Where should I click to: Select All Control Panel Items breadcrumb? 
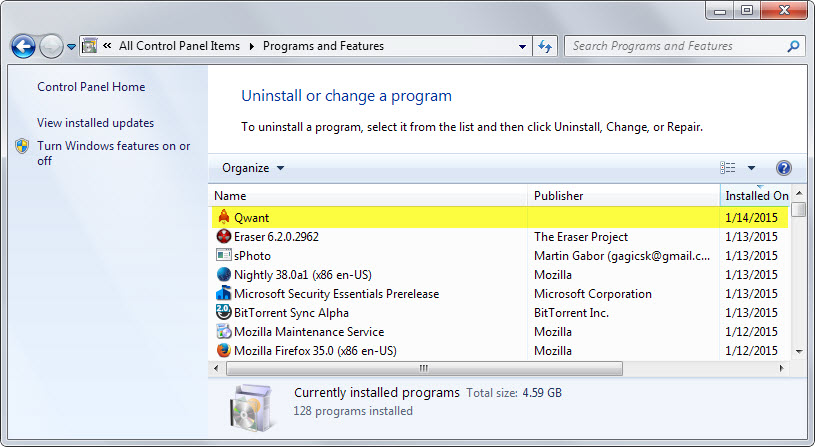point(179,46)
